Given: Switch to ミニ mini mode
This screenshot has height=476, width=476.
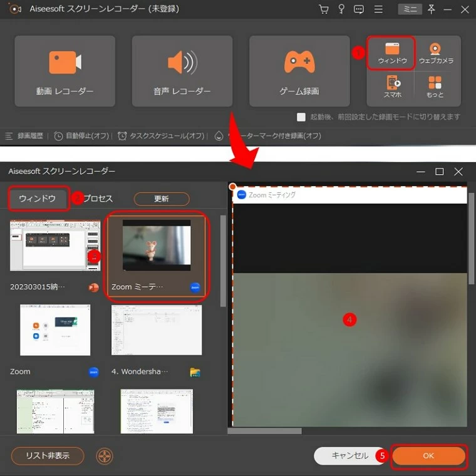Looking at the screenshot, I should (410, 9).
